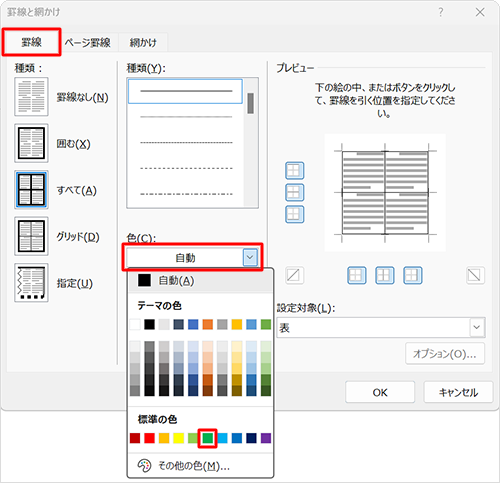
Task: Click the table preview diagram
Action: tap(385, 192)
